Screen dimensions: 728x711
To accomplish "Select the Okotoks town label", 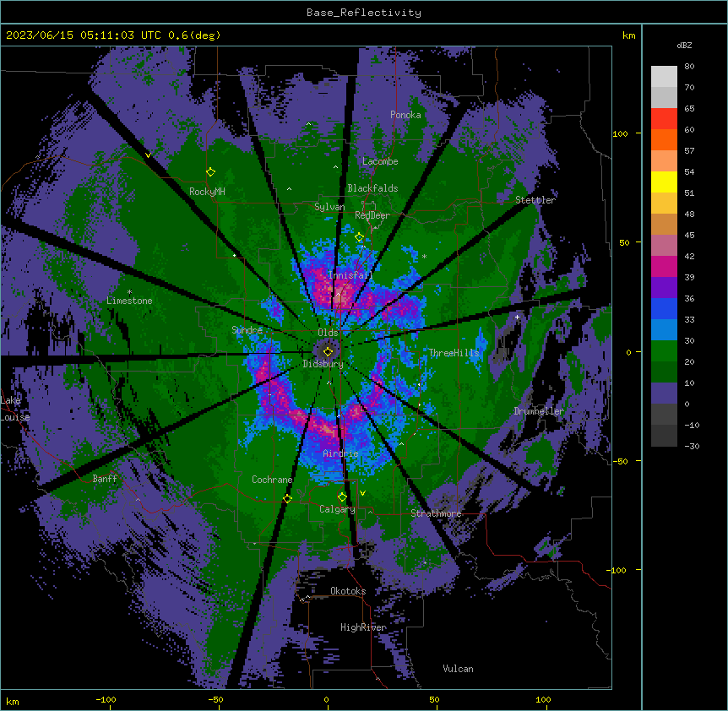I will [x=348, y=591].
